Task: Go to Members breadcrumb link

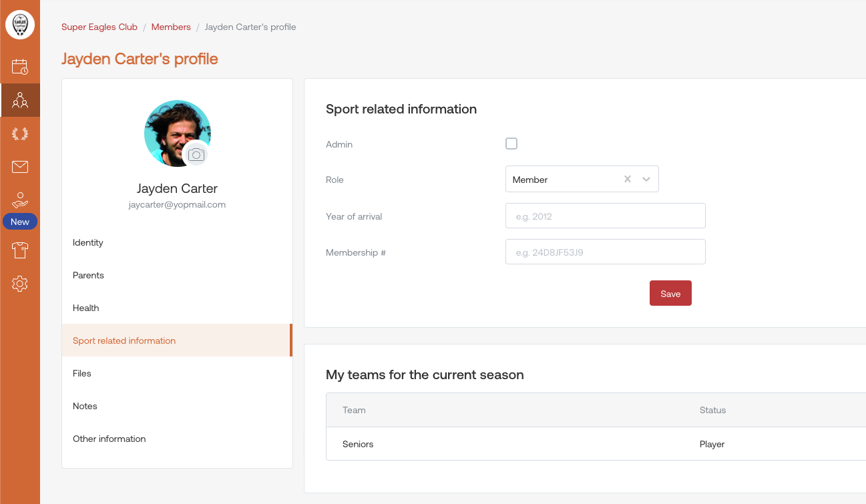Action: 171,27
